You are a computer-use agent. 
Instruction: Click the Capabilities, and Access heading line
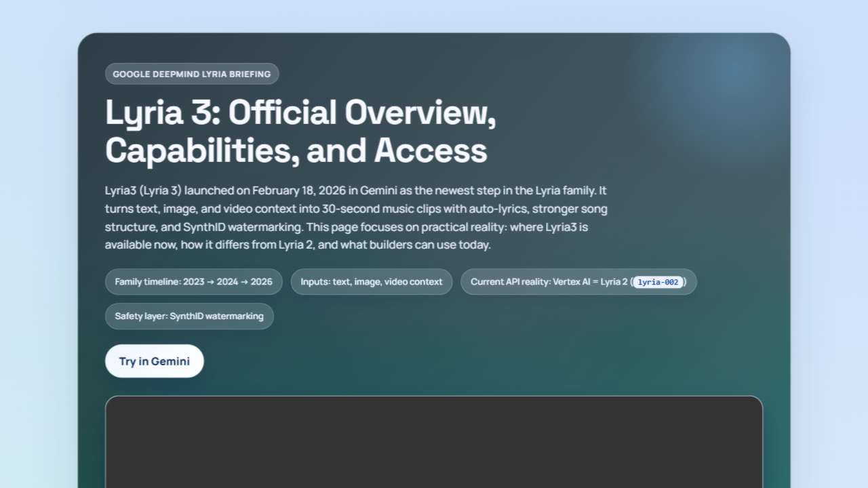pos(296,150)
